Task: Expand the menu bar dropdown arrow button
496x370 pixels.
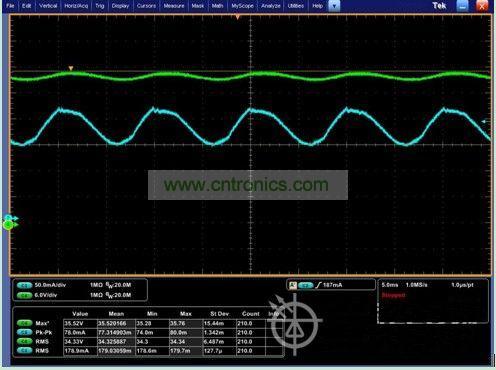Action: (334, 6)
